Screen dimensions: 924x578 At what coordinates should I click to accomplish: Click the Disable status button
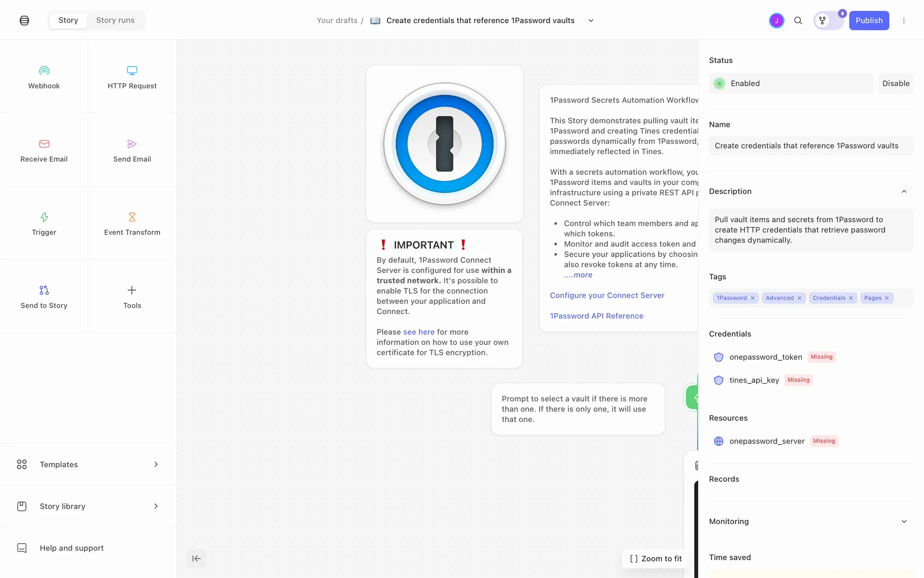[x=896, y=83]
